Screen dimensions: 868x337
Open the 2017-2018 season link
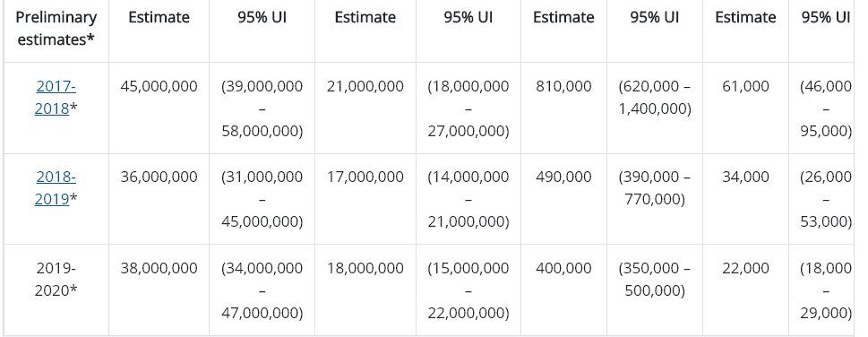tap(56, 98)
